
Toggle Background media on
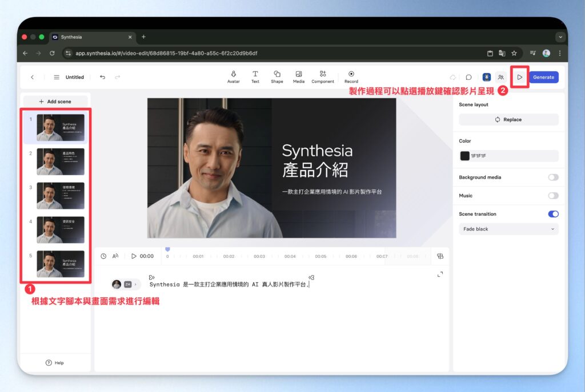point(552,177)
